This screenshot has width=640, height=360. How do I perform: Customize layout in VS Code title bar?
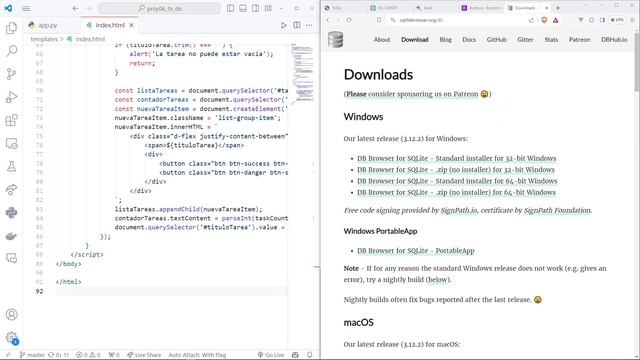[268, 8]
